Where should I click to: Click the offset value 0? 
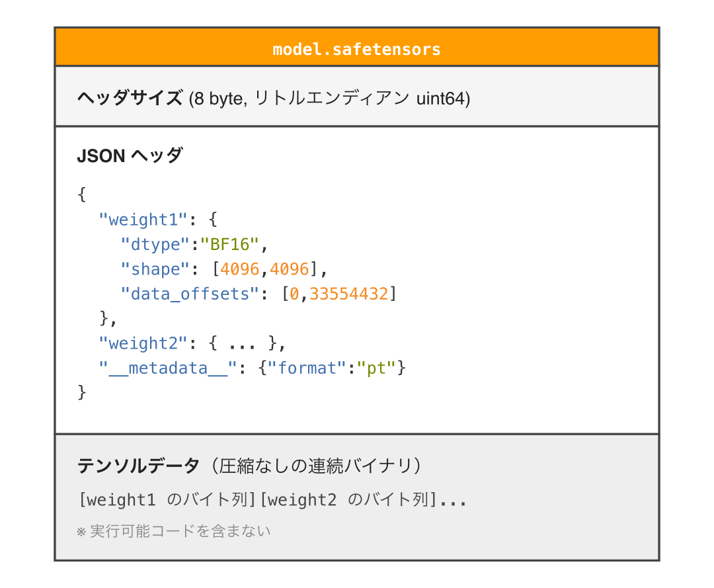click(292, 294)
